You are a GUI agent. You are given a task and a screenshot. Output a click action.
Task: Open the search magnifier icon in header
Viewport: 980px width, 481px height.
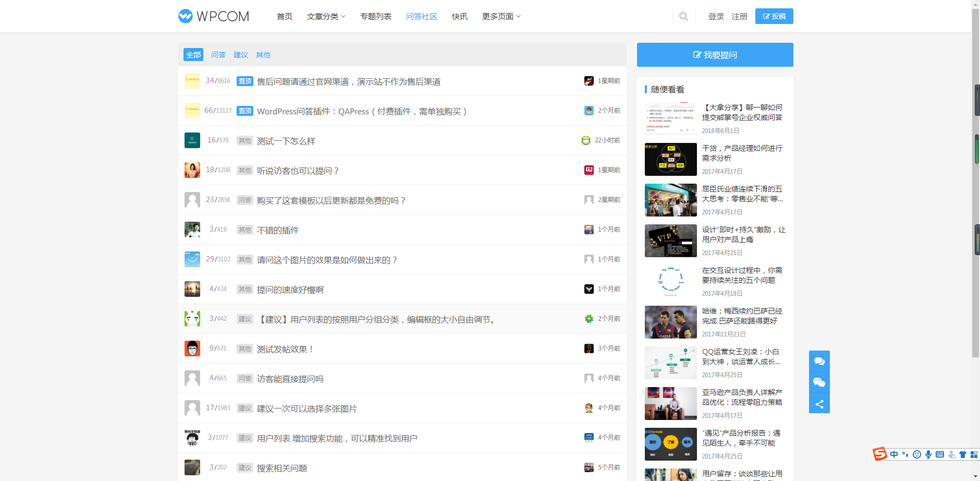[x=683, y=17]
